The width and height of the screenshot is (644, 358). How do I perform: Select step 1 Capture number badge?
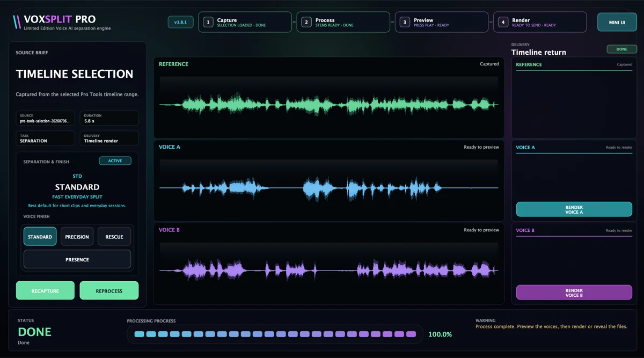click(208, 22)
